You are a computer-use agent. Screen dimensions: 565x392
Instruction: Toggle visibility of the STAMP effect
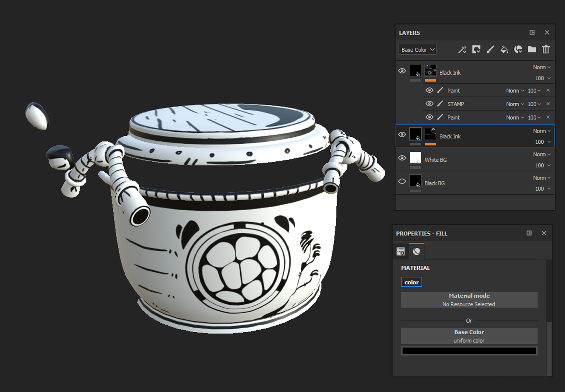click(429, 104)
